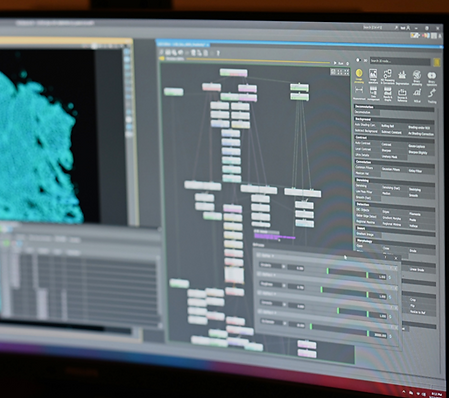Viewport: 449px width, 398px height.
Task: Add a Gaussian Filters node
Action: point(391,169)
